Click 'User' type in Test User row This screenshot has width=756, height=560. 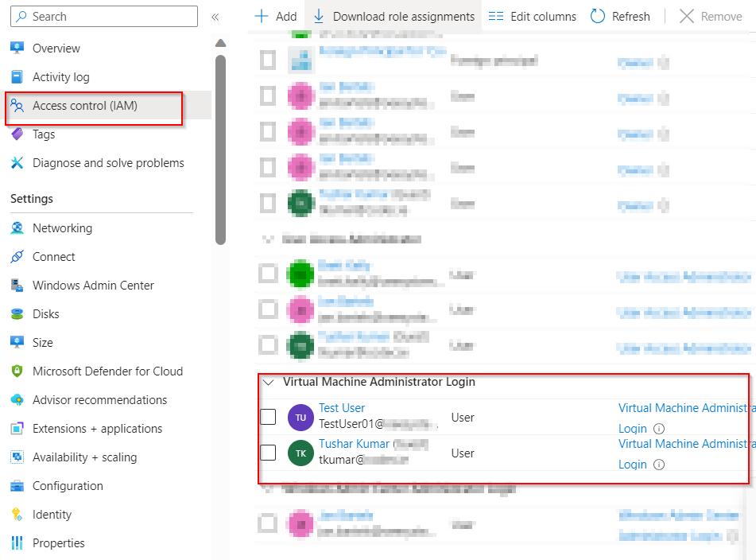[x=463, y=418]
